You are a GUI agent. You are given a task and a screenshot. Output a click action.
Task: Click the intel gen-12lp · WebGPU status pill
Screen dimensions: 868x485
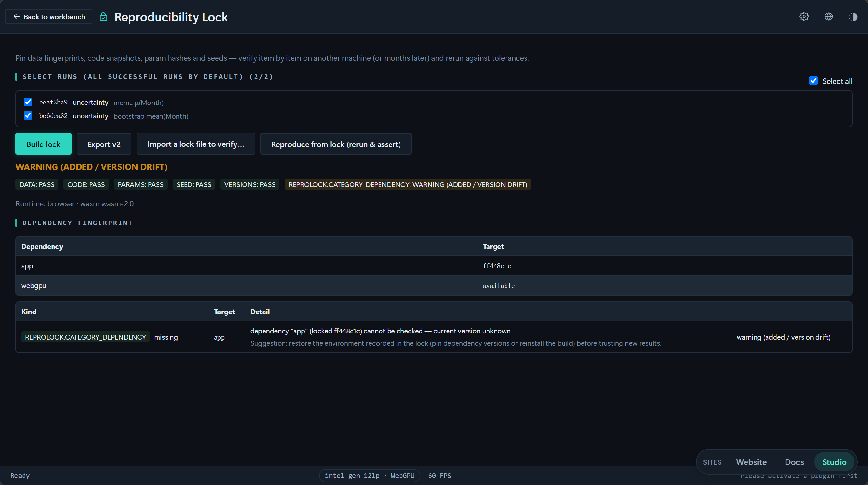pos(370,476)
